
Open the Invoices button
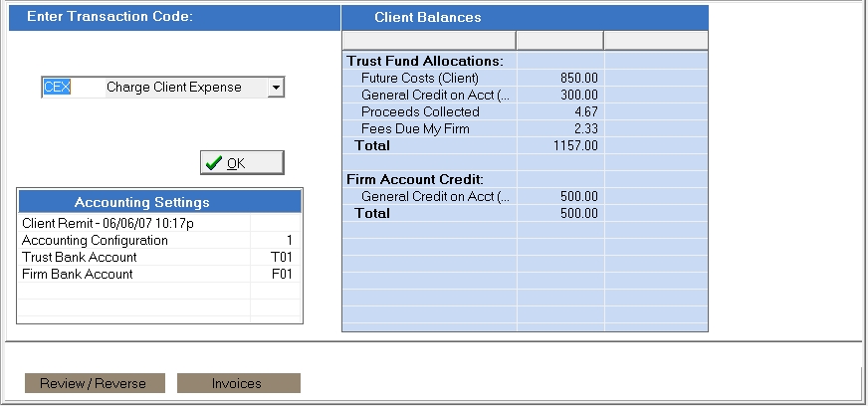click(x=238, y=383)
